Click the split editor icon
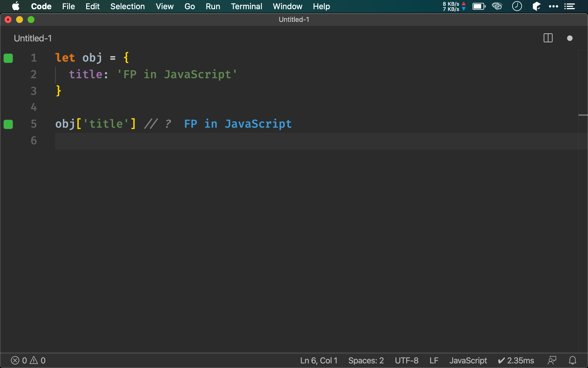The height and width of the screenshot is (368, 588). (548, 38)
